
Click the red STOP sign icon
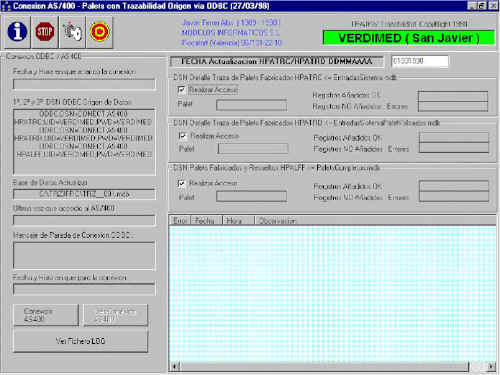[x=45, y=32]
